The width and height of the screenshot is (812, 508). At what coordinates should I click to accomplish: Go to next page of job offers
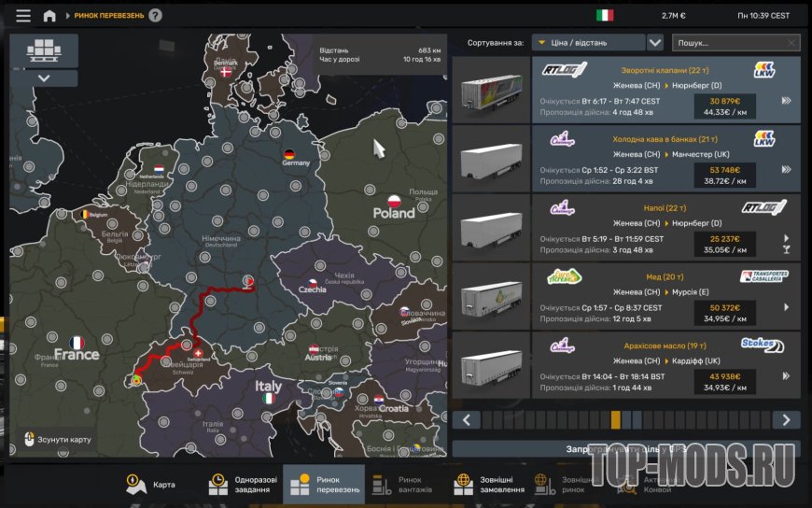click(786, 420)
